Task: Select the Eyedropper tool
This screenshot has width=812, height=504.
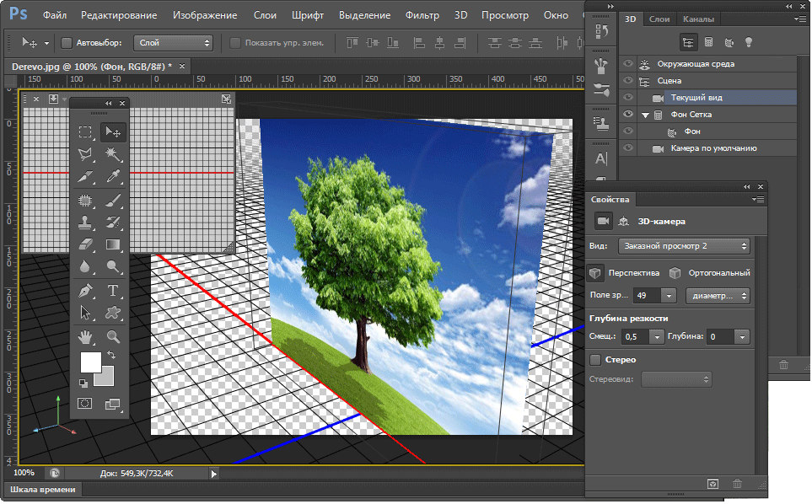Action: click(112, 177)
